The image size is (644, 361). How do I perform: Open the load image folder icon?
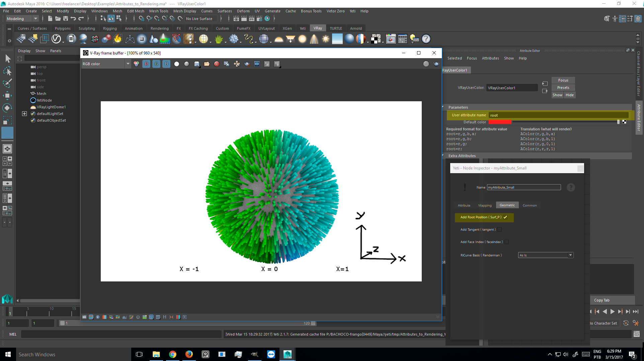click(207, 64)
